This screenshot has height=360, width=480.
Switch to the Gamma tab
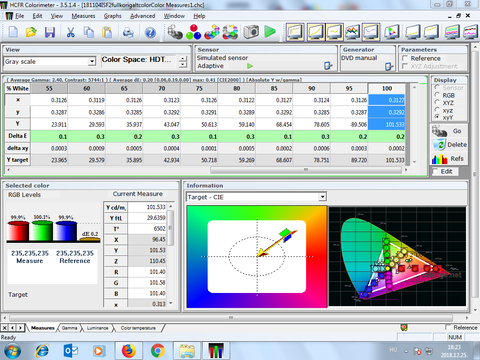click(x=69, y=328)
